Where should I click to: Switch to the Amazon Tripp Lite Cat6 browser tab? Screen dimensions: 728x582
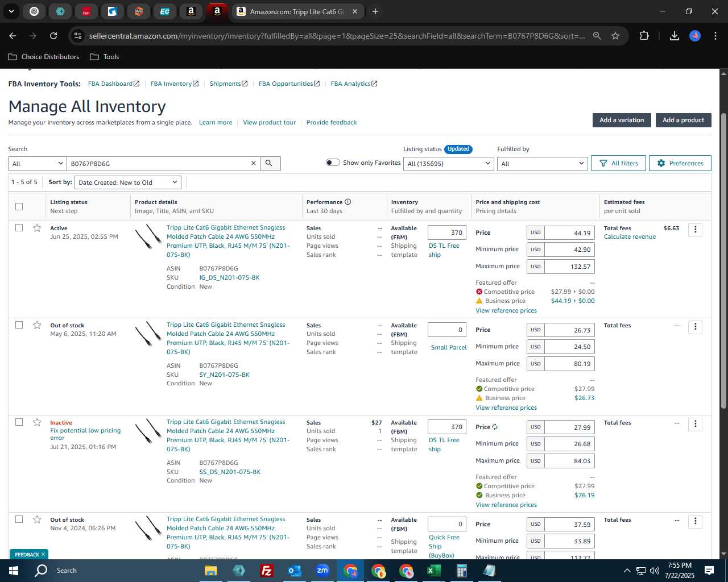click(297, 11)
